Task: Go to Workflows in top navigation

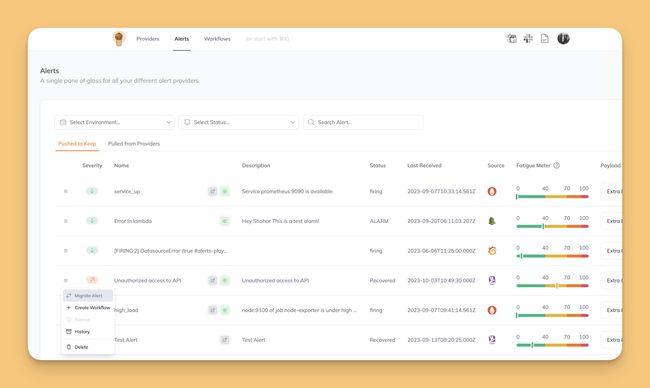Action: (x=217, y=39)
